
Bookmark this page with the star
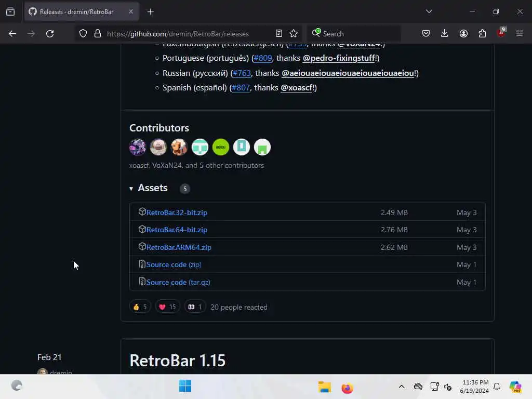[294, 34]
